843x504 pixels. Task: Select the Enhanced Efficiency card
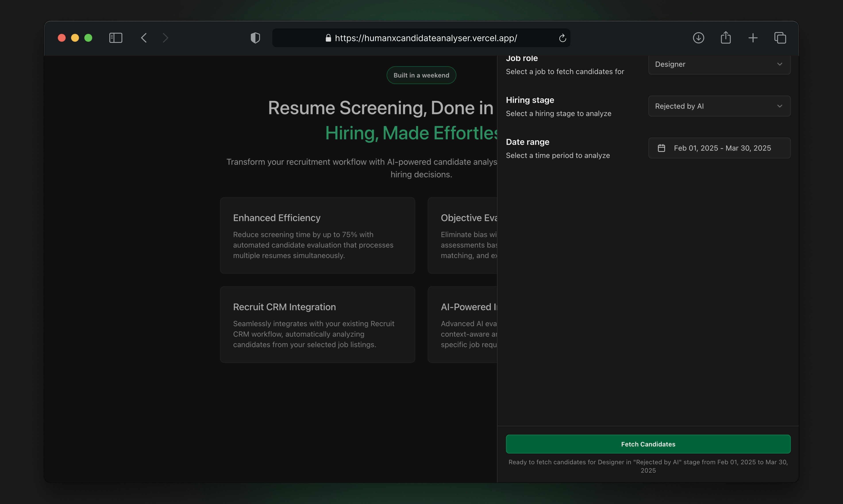[x=317, y=235]
